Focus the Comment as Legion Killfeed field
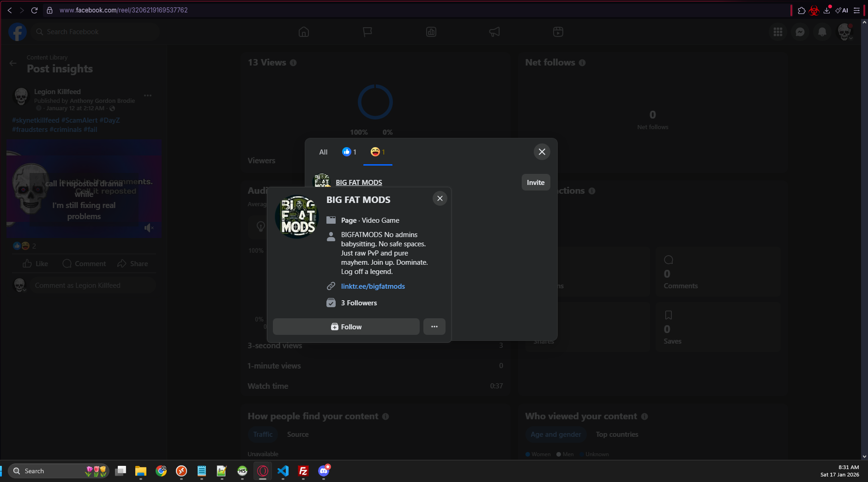 click(x=93, y=286)
